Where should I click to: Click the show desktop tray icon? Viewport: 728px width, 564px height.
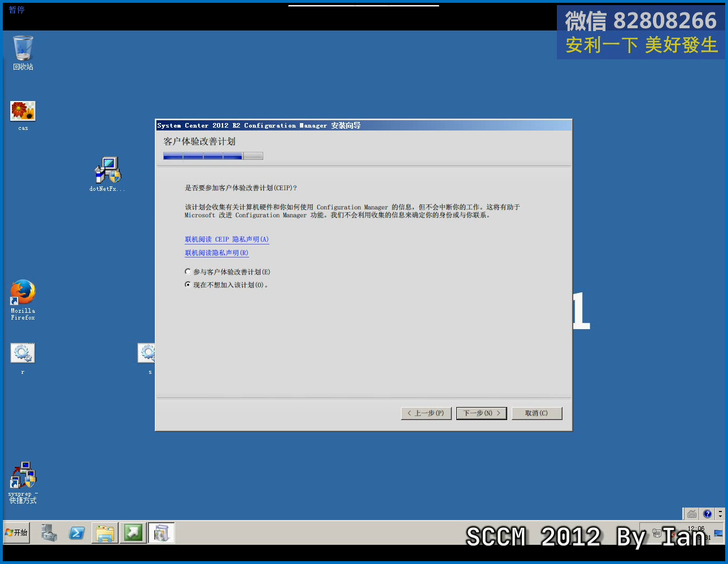coord(718,534)
